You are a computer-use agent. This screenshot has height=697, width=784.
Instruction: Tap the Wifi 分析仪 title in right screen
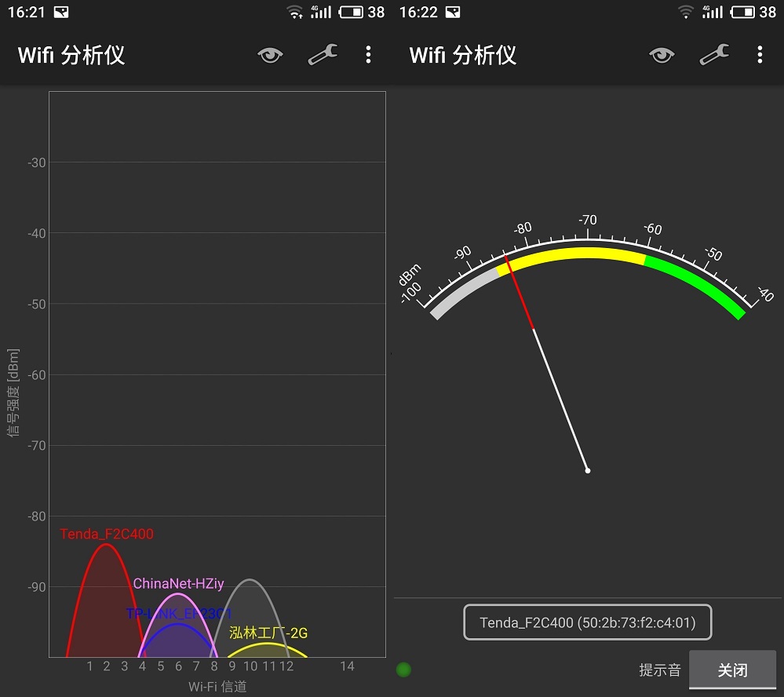coord(462,54)
